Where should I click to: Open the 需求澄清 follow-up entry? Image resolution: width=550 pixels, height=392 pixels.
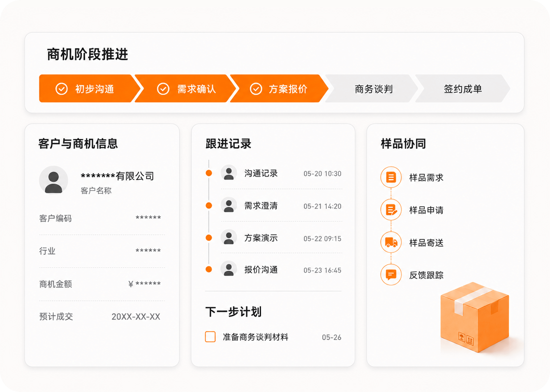(261, 206)
